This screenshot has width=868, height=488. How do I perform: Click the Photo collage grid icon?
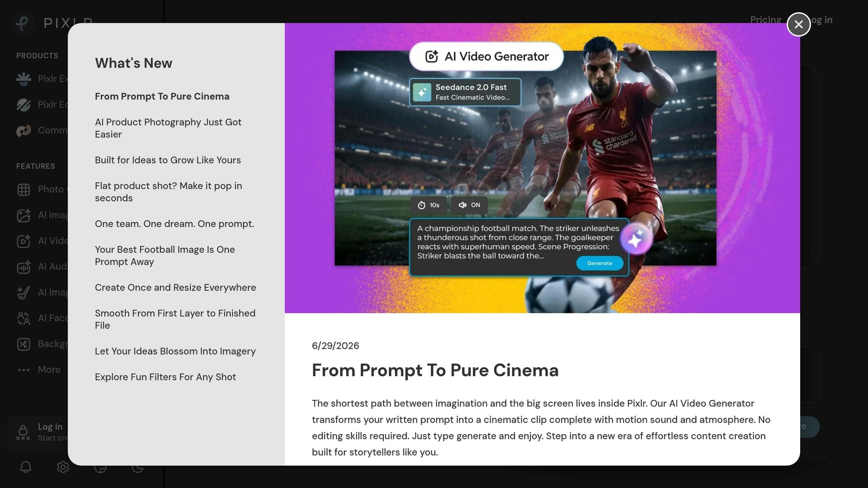coord(24,189)
